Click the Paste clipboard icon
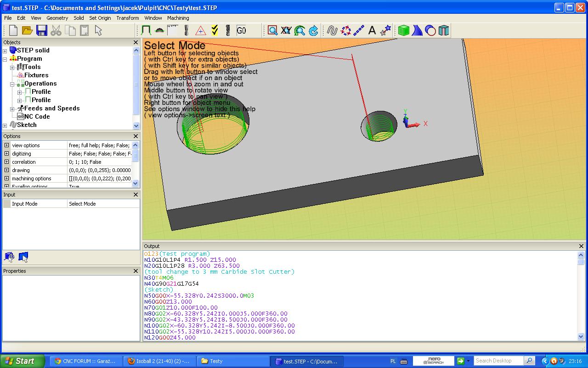588x368 pixels. point(84,30)
